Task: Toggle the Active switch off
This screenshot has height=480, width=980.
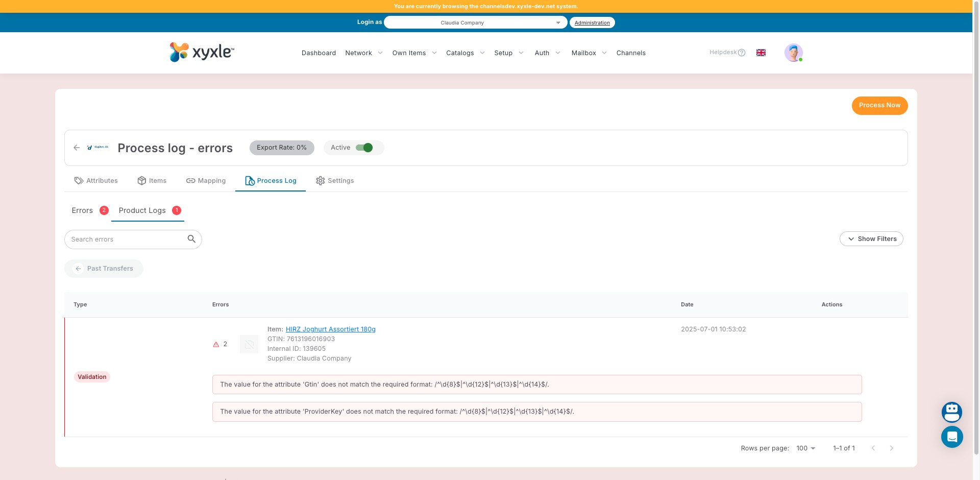Action: (364, 148)
